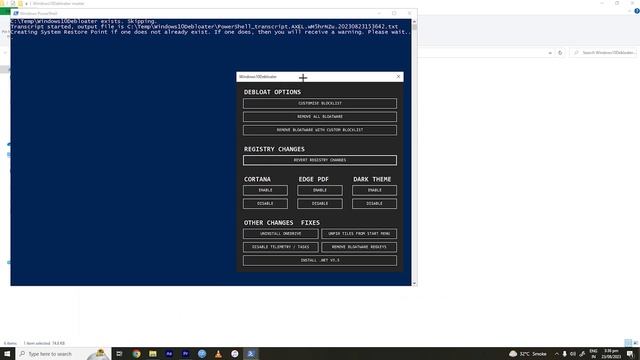Refresh the File Explorer address bar

(560, 53)
